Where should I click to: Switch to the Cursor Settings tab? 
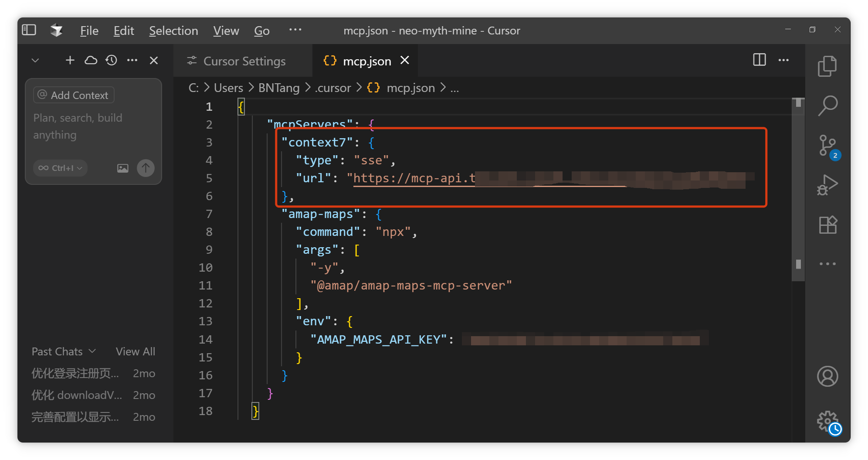coord(237,61)
